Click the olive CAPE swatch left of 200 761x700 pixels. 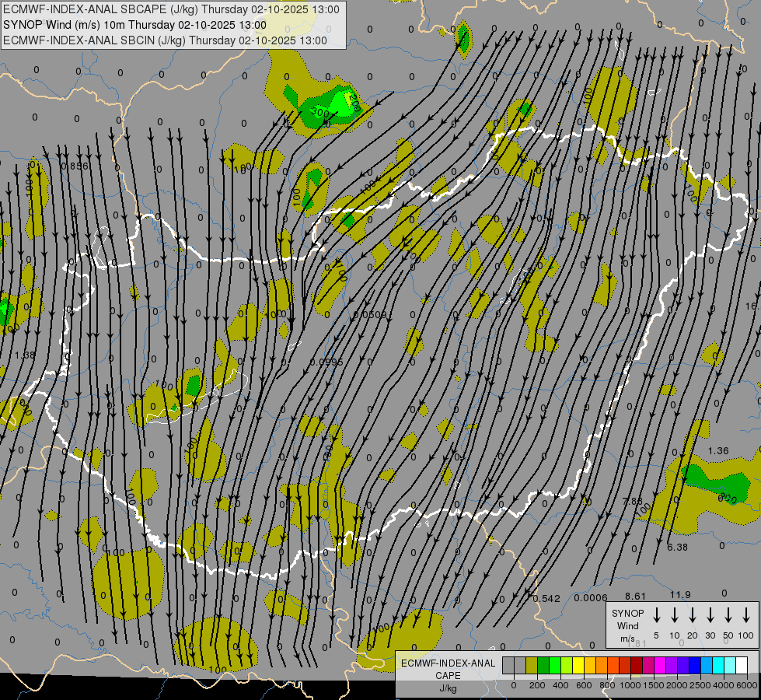coord(532,665)
